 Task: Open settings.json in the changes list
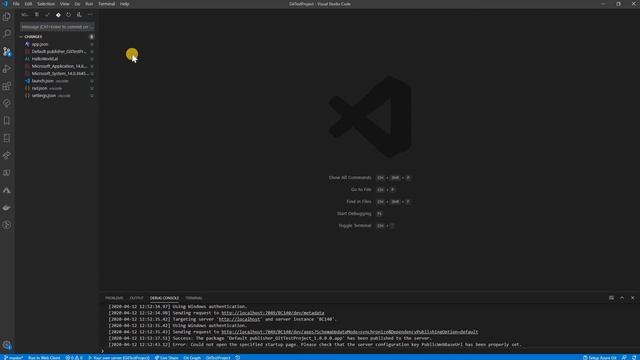(x=44, y=96)
